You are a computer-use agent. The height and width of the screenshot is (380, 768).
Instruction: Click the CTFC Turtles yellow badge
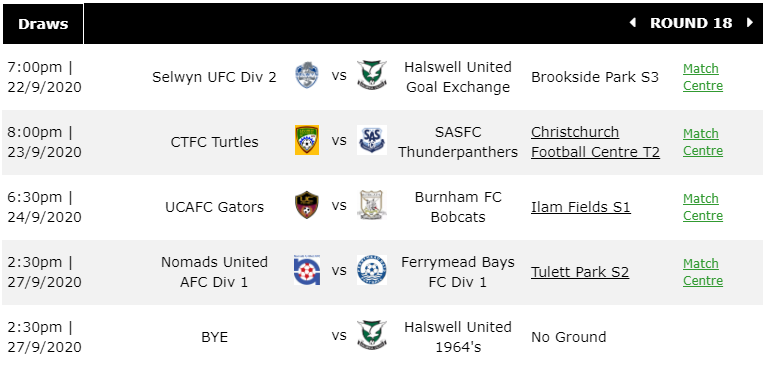tap(307, 140)
